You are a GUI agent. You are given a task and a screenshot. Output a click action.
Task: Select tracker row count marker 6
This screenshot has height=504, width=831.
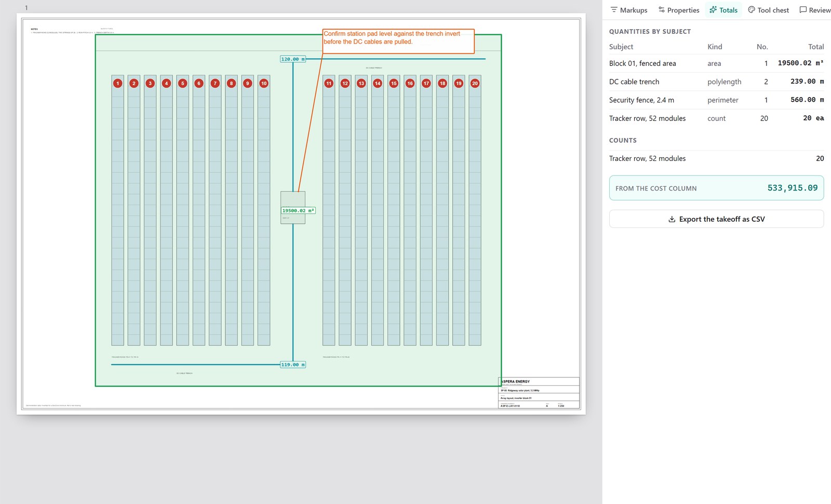199,83
